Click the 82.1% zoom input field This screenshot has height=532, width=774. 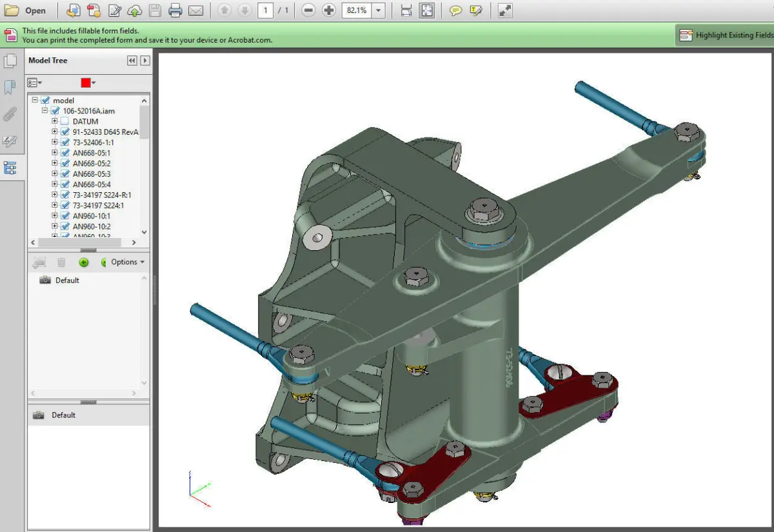(357, 10)
